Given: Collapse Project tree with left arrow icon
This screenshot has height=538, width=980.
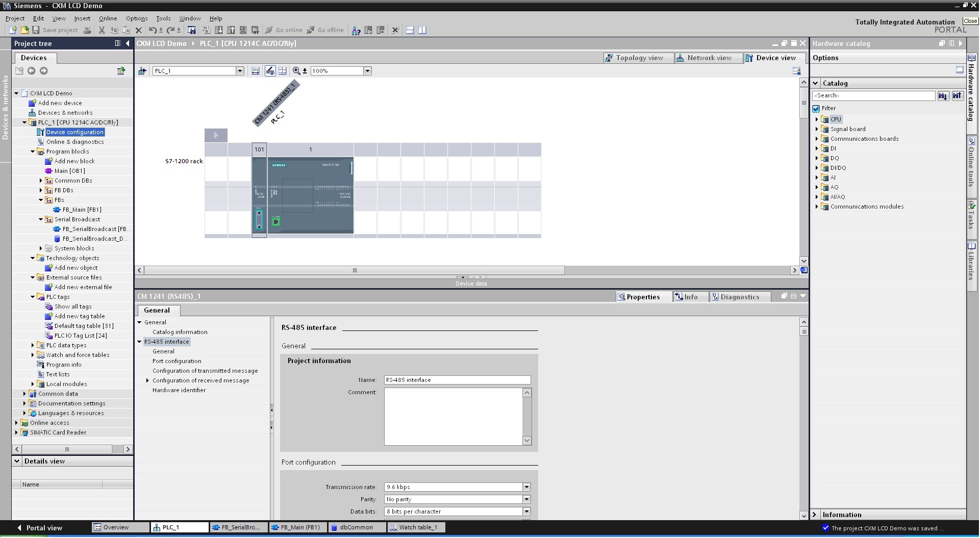Looking at the screenshot, I should [128, 44].
